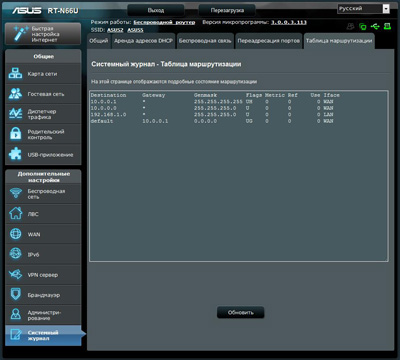
Task: Click the Обновить refresh button
Action: tap(241, 313)
